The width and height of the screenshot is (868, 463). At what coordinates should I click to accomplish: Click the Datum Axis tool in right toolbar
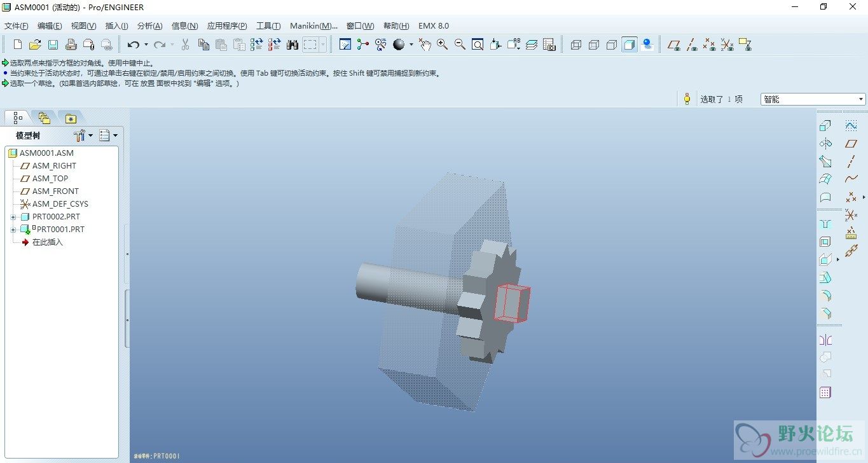point(851,162)
